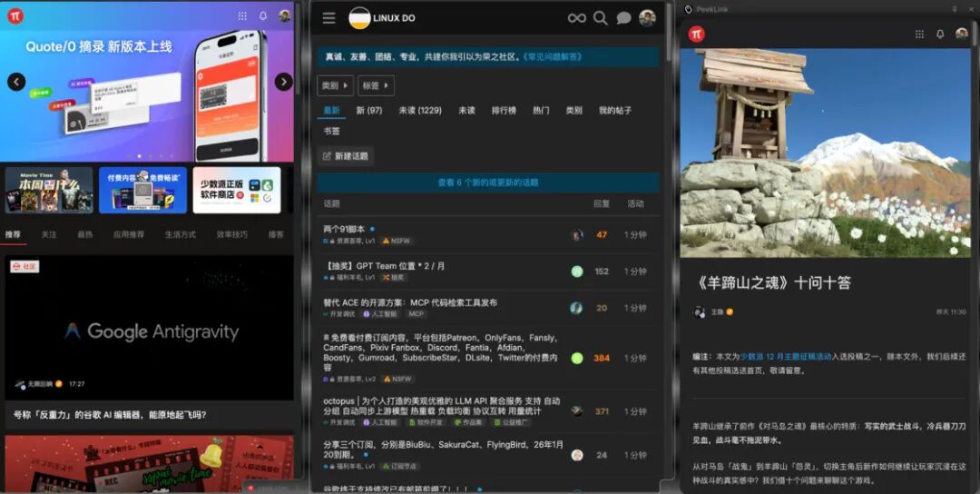Click poster avatar of 替代 ACE topic
This screenshot has height=494, width=980.
point(576,308)
